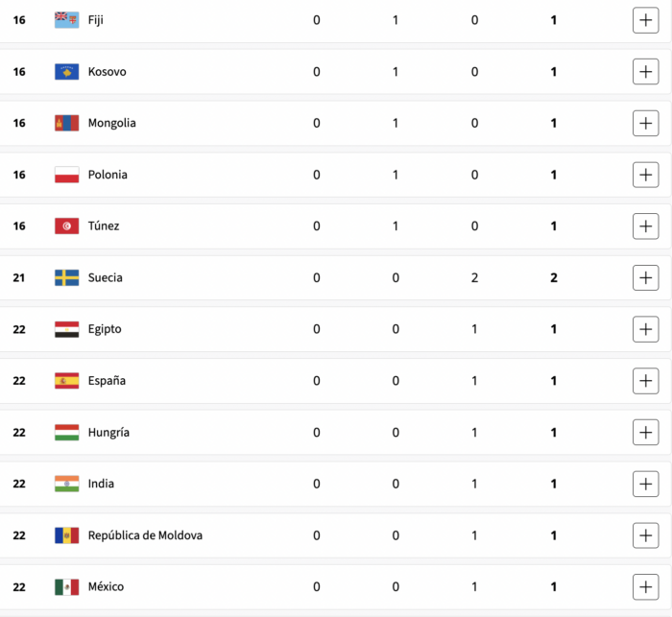Open Hungría plus expander
This screenshot has height=617, width=672.
coord(645,433)
